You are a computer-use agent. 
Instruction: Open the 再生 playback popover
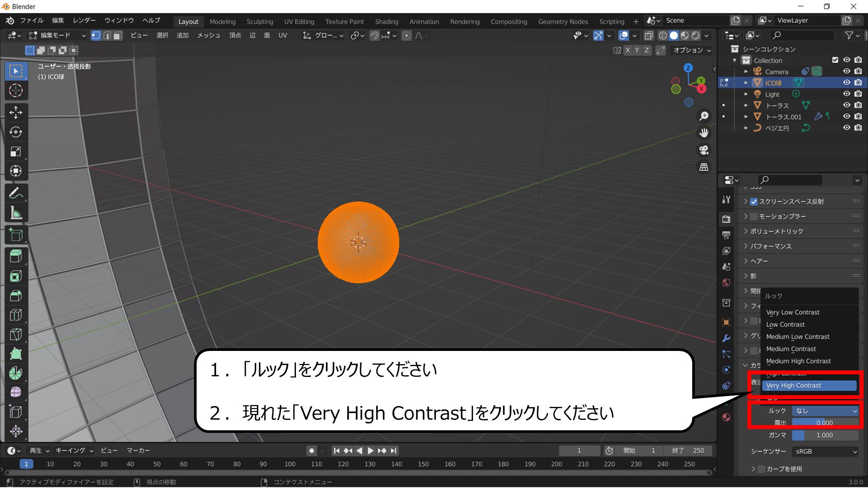(x=39, y=451)
